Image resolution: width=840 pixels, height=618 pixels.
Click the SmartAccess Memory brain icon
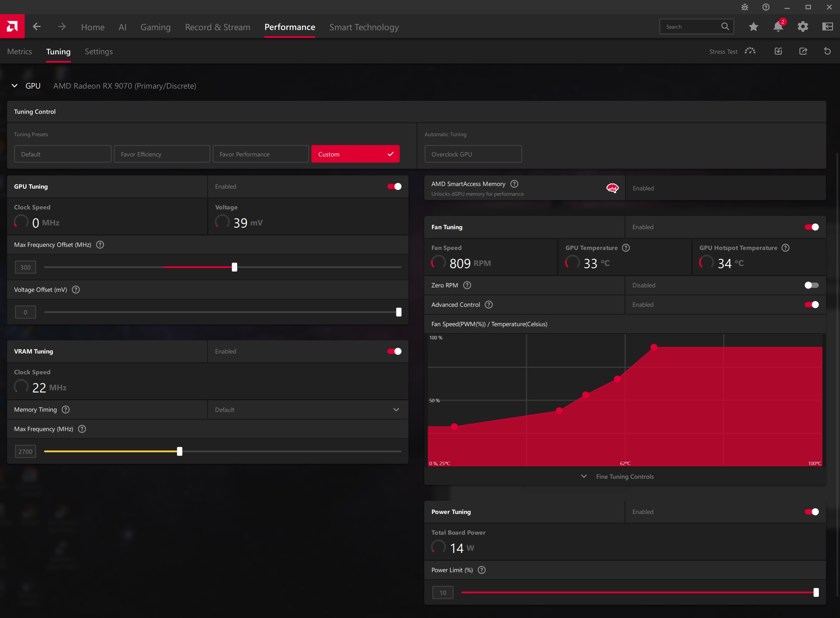point(612,188)
